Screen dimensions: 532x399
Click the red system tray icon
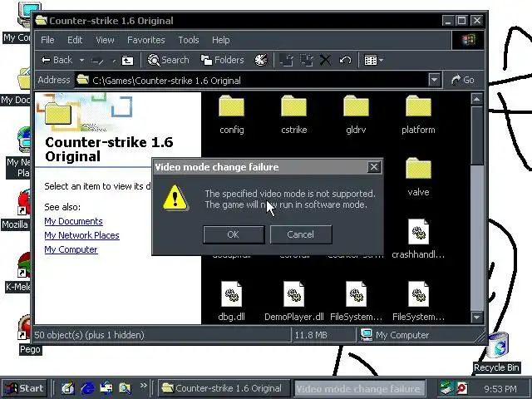[x=462, y=388]
